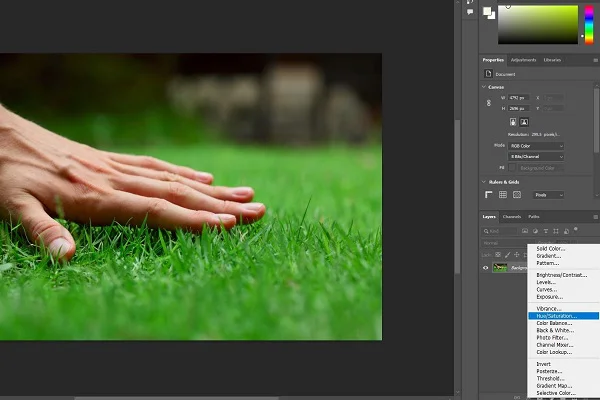Viewport: 600px width, 400px height.
Task: Switch to the Adjustments tab
Action: 523,60
